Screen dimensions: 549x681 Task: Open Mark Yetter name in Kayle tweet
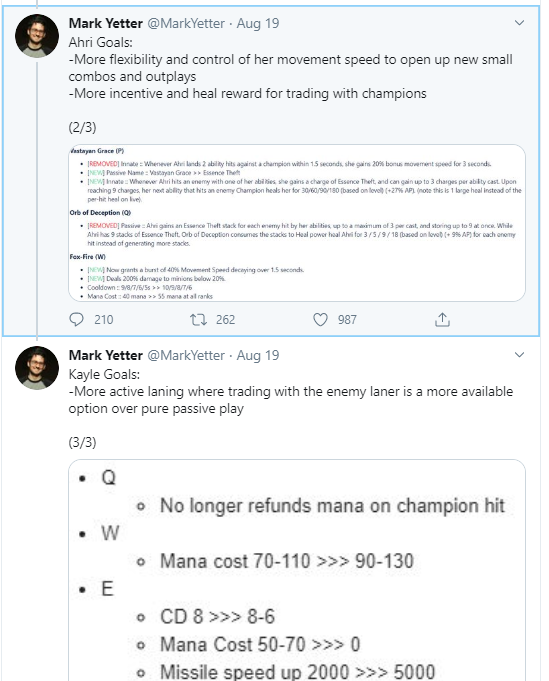(106, 355)
